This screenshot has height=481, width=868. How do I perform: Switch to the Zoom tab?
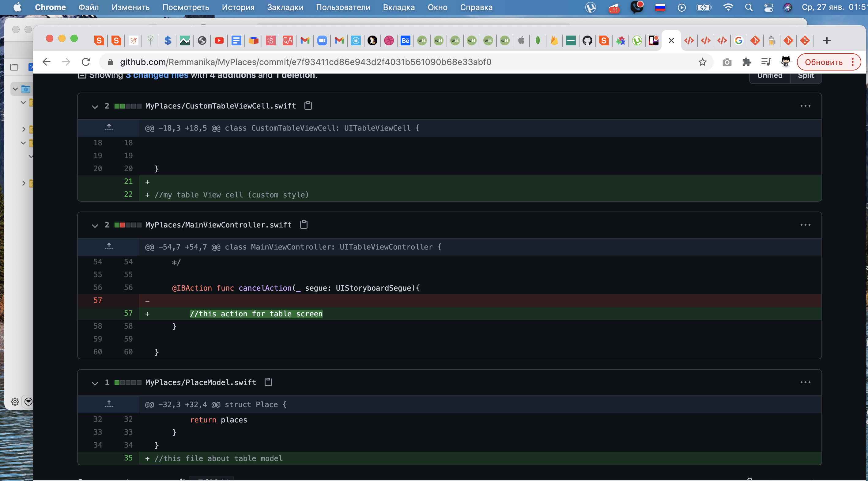[x=322, y=41]
